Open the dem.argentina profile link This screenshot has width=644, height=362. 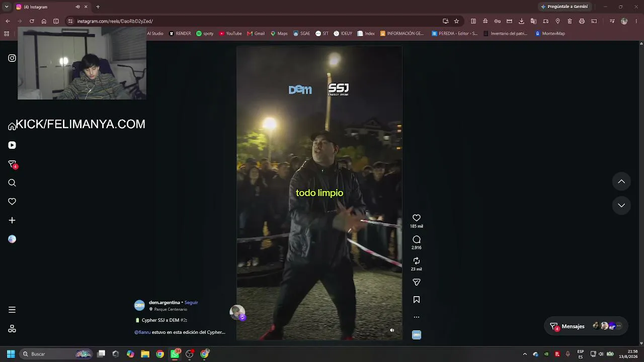point(165,303)
